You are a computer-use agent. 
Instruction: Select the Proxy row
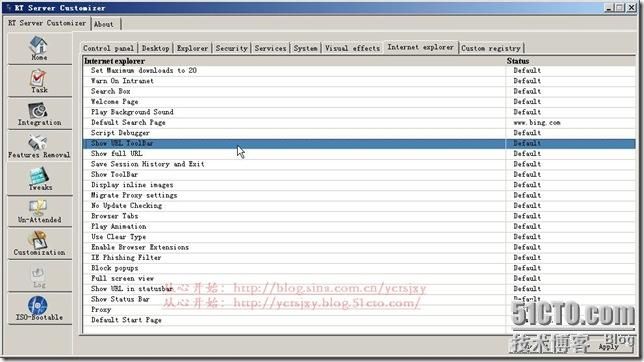359,310
